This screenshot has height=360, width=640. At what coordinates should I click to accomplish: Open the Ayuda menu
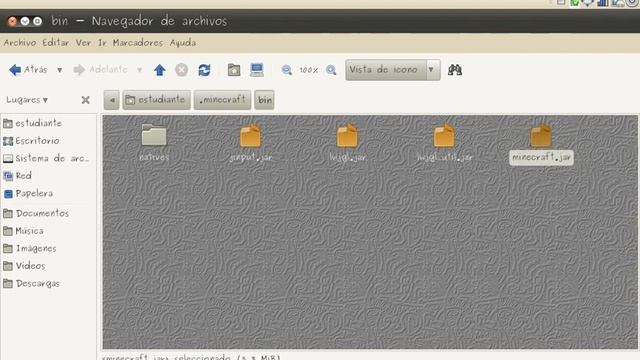(183, 42)
